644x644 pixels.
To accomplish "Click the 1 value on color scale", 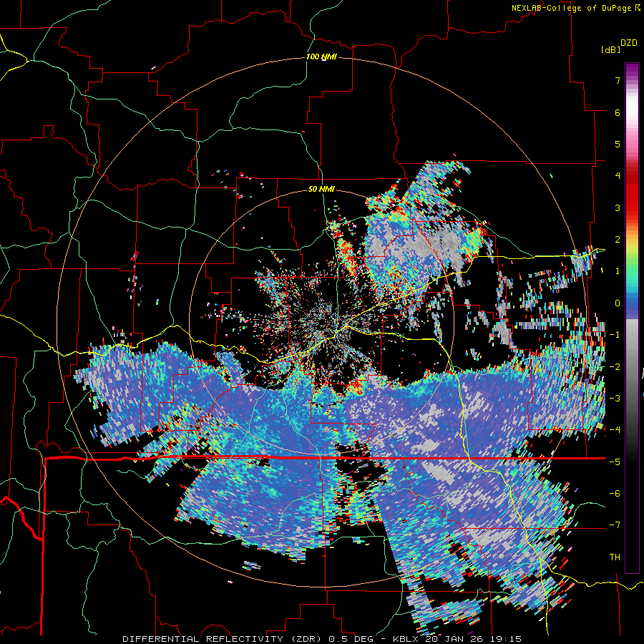I will click(618, 271).
